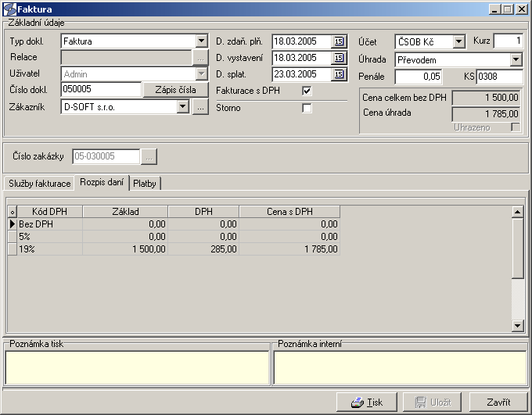
Task: Click the Faktura window title icon
Action: click(x=9, y=9)
